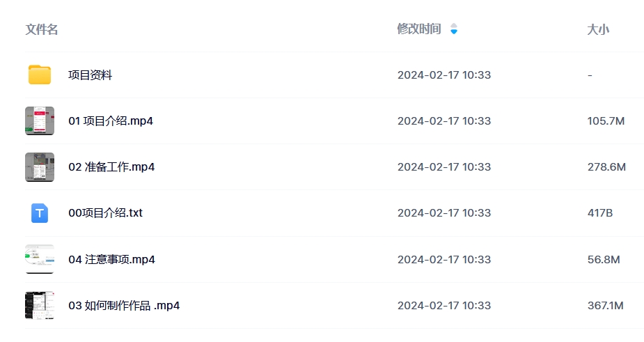Viewport: 644px width, 342px height.
Task: Open video thumbnail for 04 注意事项.mp4
Action: coord(40,259)
